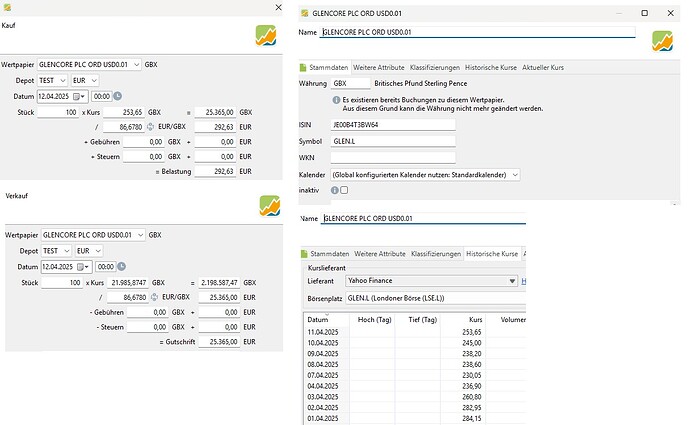Click Stück field in Verkauf dialog

point(62,282)
